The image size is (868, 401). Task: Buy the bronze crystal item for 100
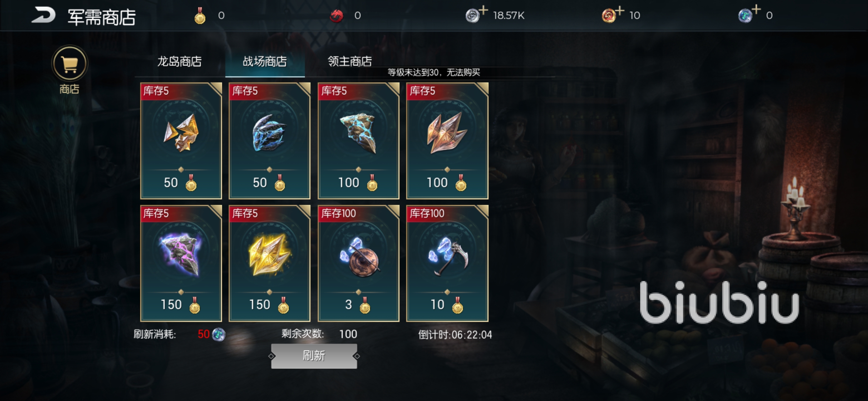(x=447, y=141)
